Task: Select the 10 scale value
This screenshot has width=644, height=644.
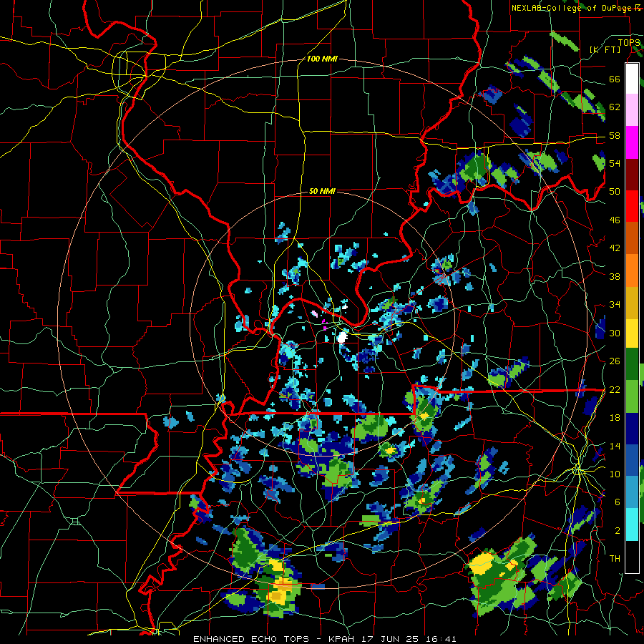Action: [615, 474]
